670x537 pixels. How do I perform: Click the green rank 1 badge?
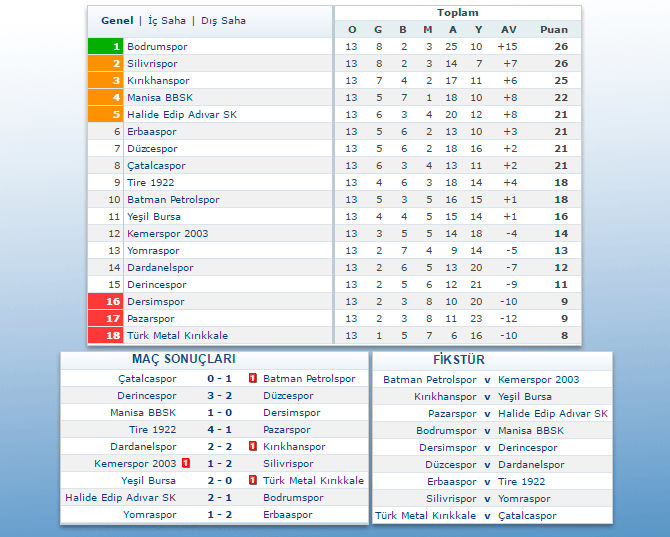pos(106,47)
